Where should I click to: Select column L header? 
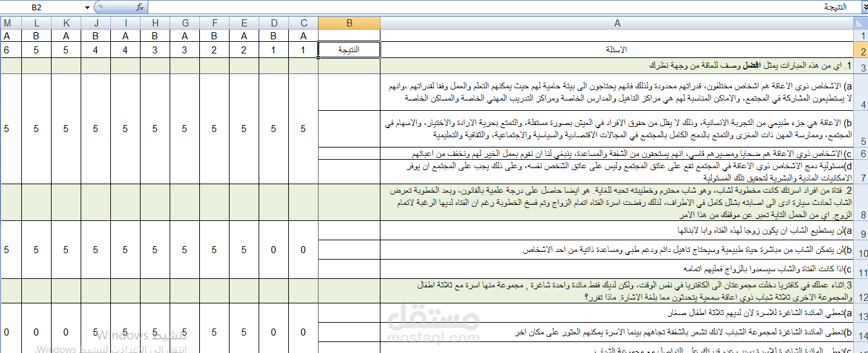pos(36,23)
